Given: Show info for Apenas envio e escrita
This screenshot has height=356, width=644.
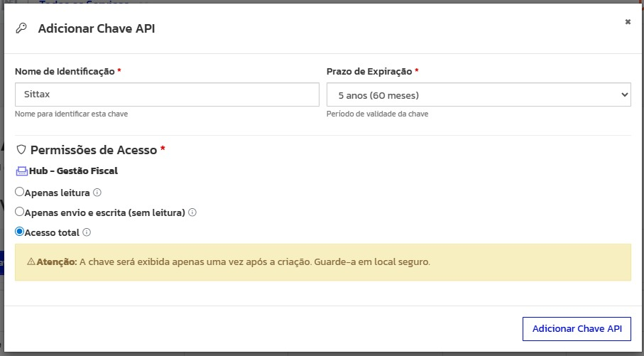Looking at the screenshot, I should pyautogui.click(x=192, y=212).
